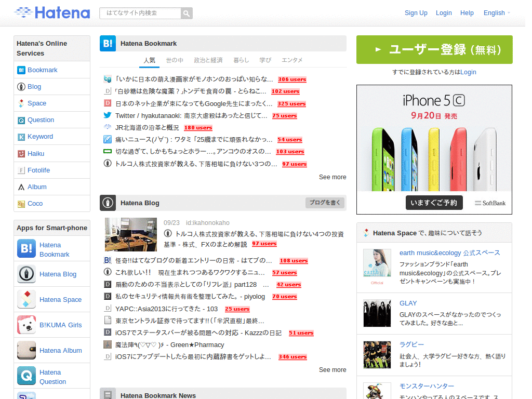Open See more under Hatena Bookmark

[332, 177]
